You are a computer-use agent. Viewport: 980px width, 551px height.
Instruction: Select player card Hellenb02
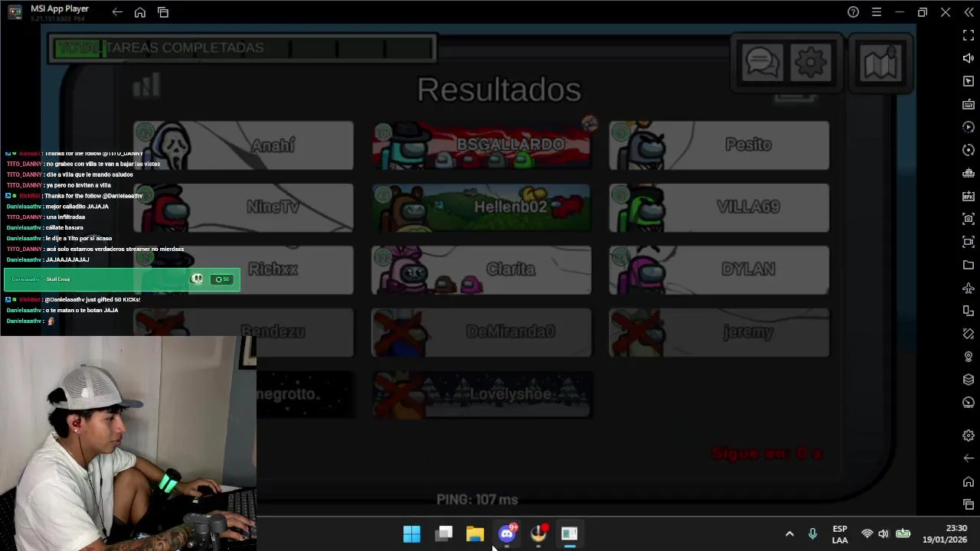tap(482, 207)
